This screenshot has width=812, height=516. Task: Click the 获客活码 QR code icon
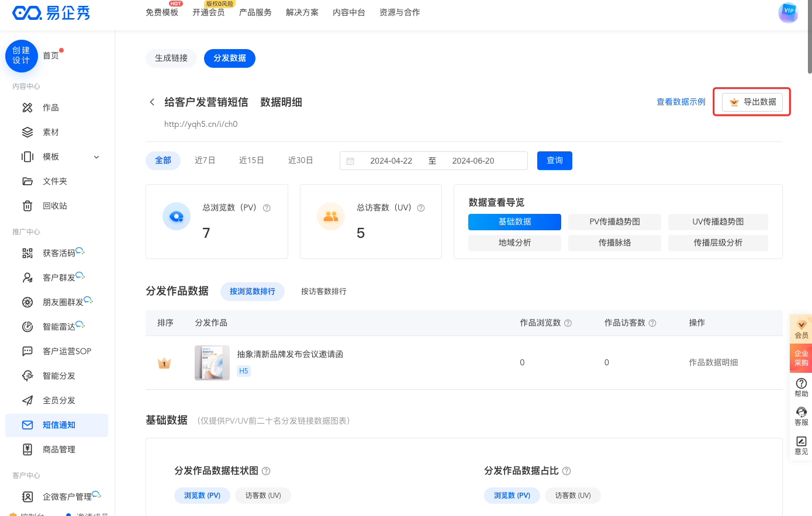coord(27,253)
